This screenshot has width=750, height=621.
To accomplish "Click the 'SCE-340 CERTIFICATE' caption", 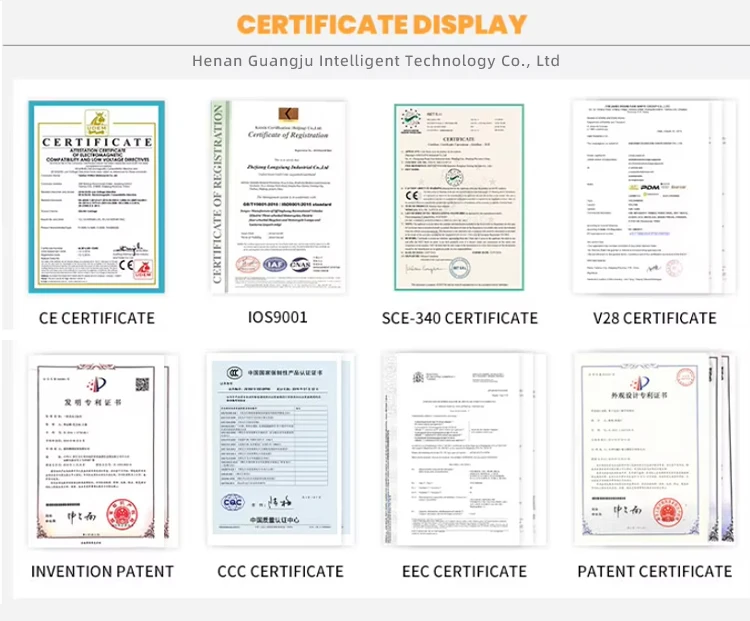I will 460,318.
